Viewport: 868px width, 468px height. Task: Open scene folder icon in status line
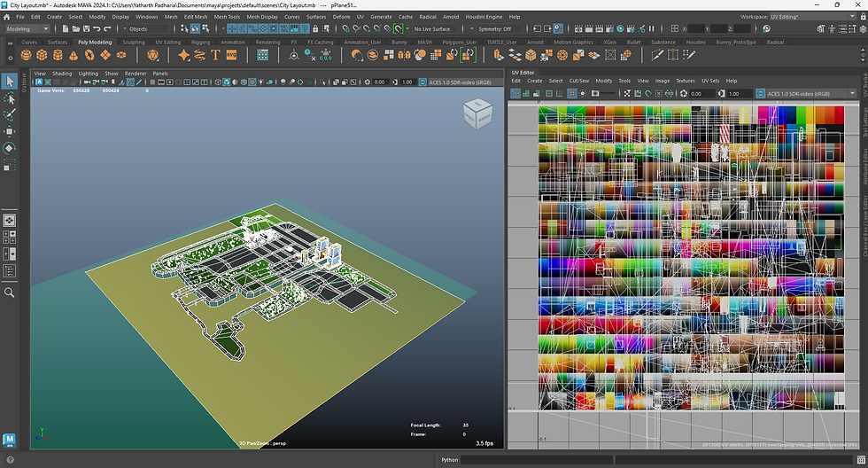[76, 28]
